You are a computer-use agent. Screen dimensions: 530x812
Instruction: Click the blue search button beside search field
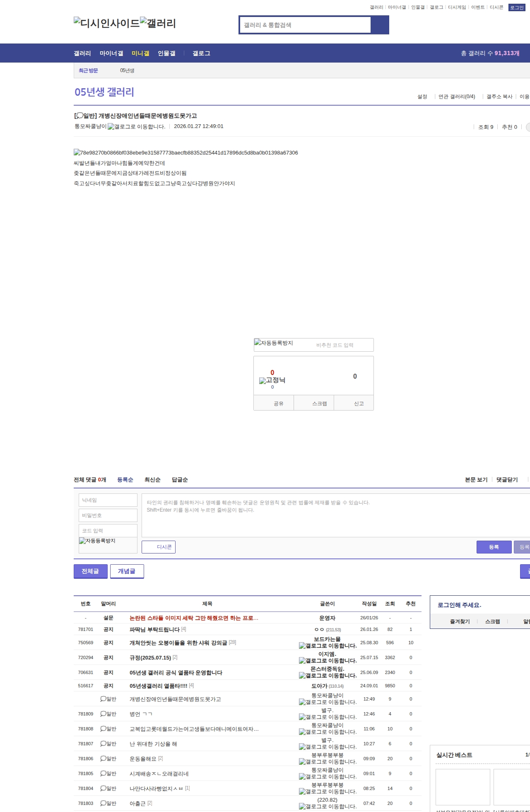380,25
